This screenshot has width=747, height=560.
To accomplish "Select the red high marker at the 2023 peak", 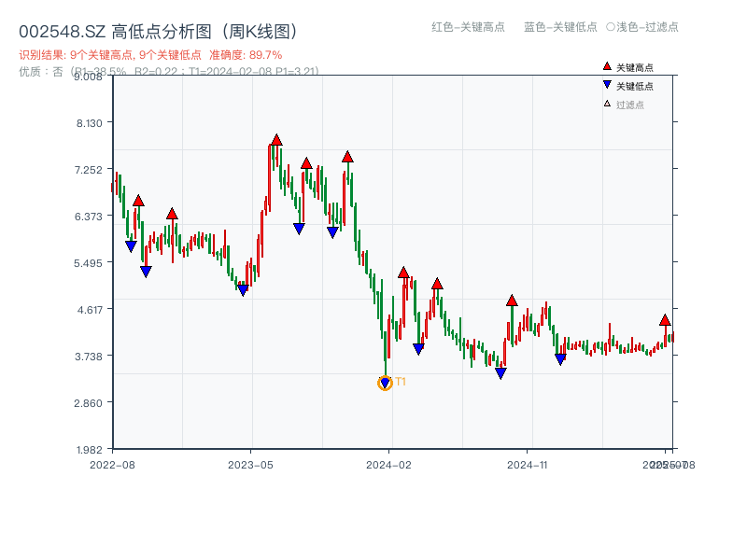I will tap(276, 138).
